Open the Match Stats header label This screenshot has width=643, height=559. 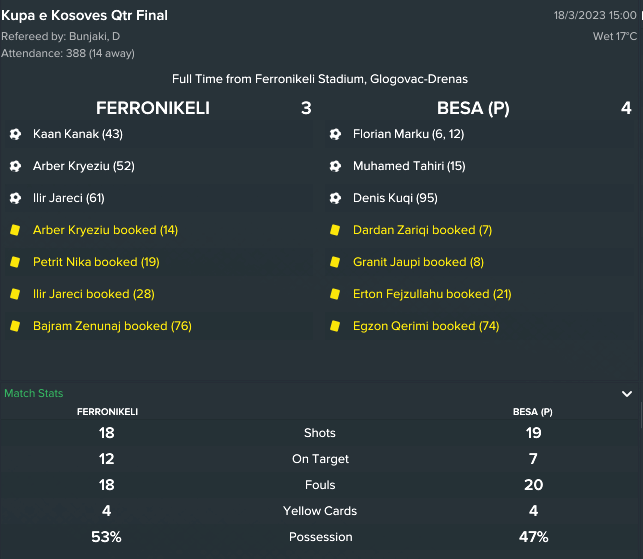tap(34, 393)
